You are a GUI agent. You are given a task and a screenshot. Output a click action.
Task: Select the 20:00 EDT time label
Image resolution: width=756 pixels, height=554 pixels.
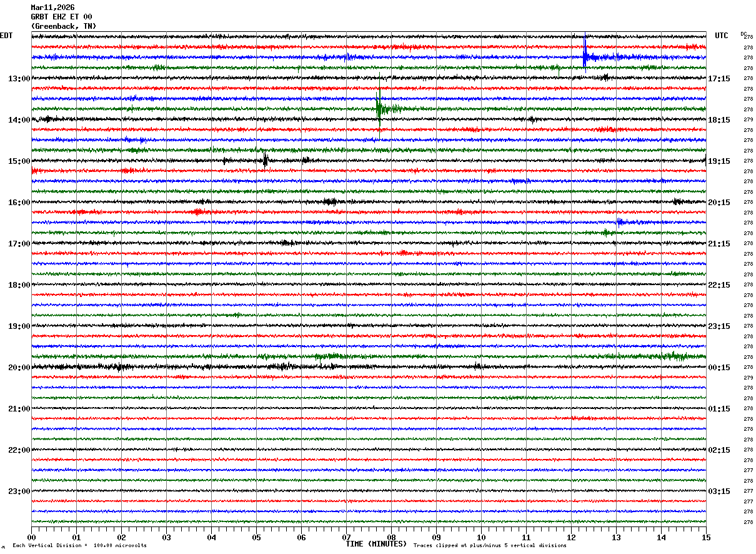[x=19, y=368]
